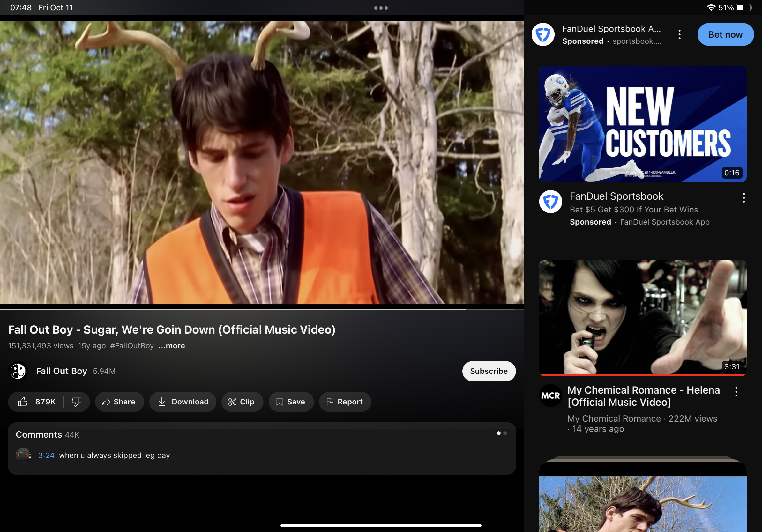
Task: Download the video
Action: coord(183,402)
